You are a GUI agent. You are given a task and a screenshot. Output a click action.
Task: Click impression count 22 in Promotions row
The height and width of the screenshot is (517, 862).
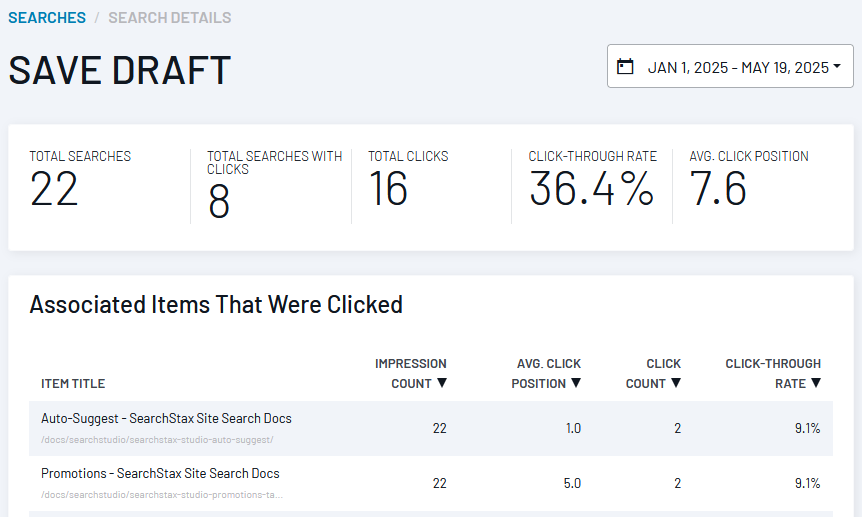(439, 483)
